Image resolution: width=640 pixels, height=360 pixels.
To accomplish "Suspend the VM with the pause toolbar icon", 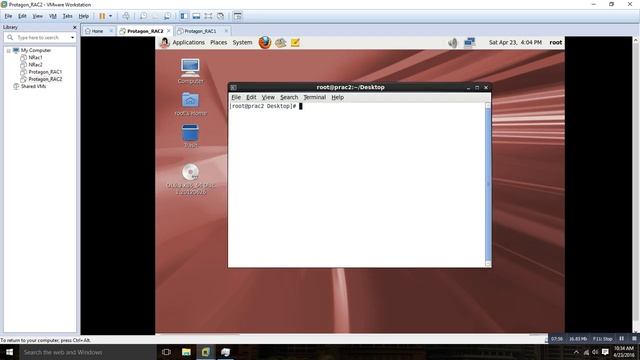I will click(x=102, y=16).
